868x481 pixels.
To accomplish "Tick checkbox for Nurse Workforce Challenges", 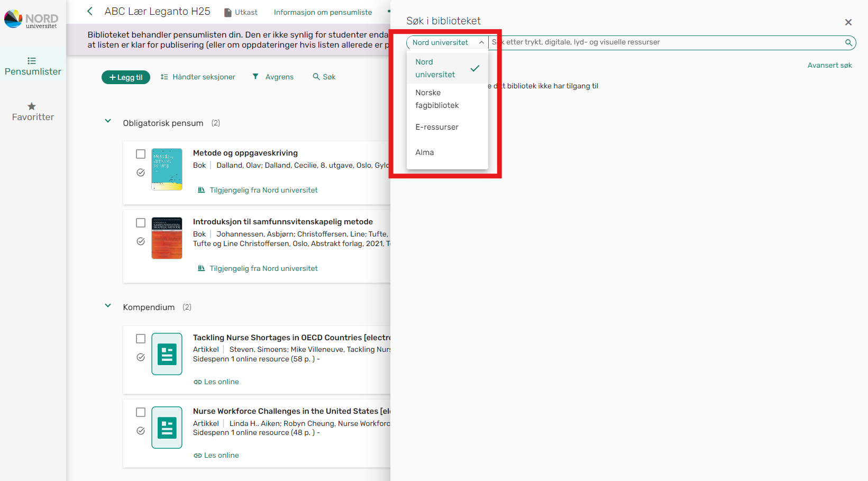I will point(141,412).
